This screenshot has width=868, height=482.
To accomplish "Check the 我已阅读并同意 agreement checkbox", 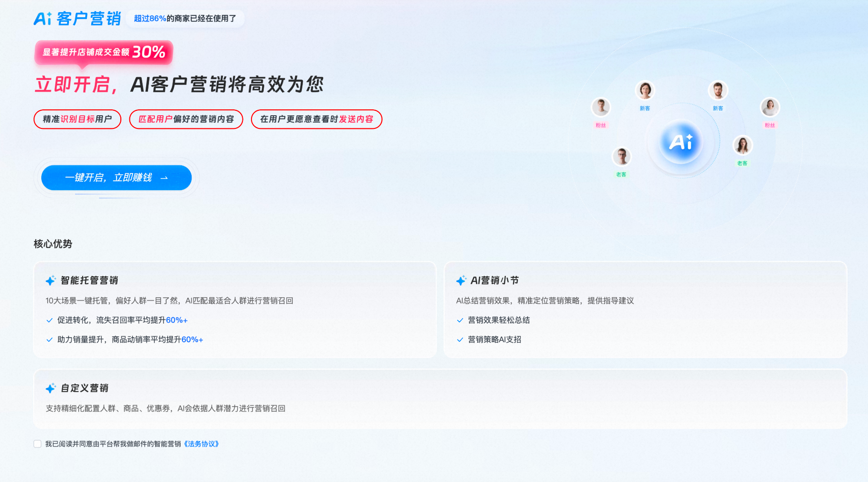I will [38, 444].
